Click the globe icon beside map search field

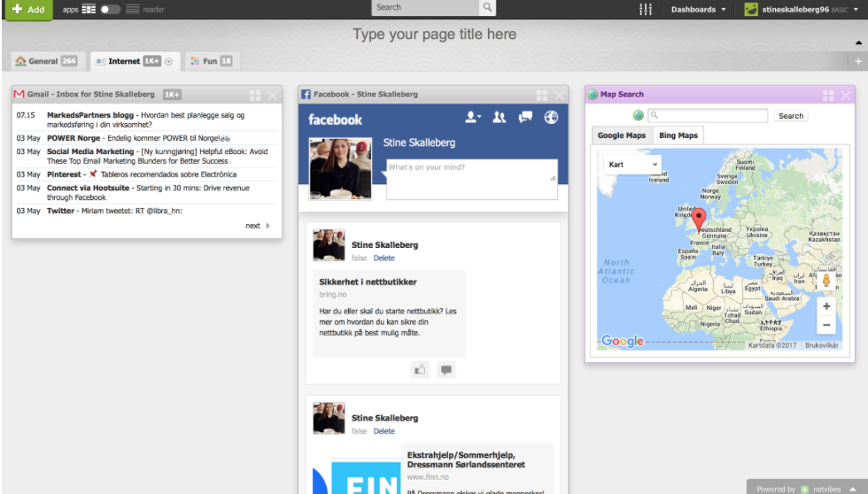tap(639, 115)
